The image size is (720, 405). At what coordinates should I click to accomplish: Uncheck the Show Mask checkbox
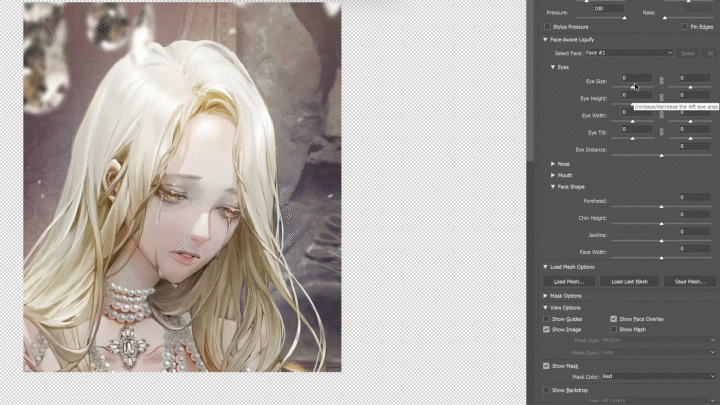[x=546, y=366]
